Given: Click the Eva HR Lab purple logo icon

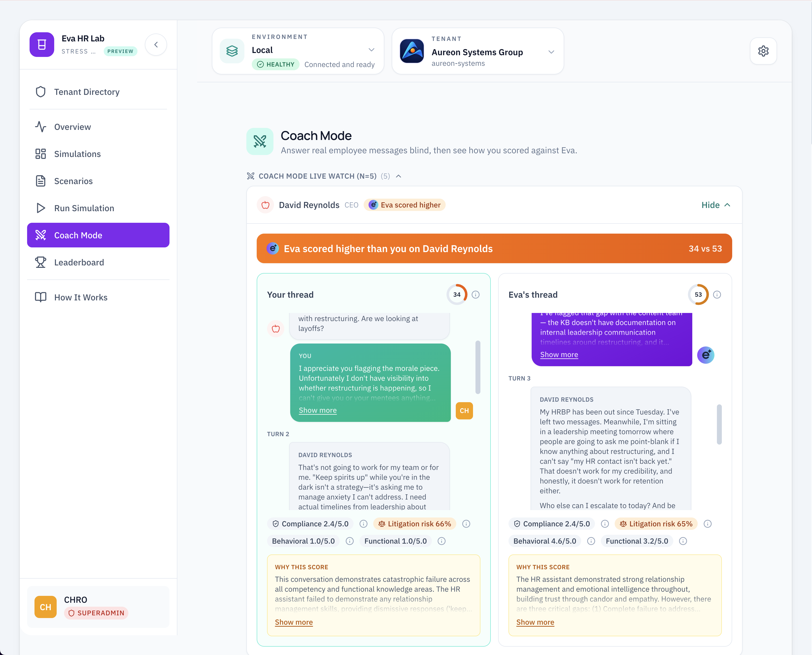Looking at the screenshot, I should point(42,45).
